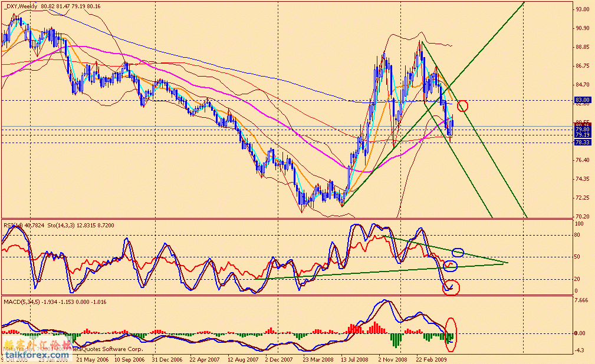Click the 20 level on oscillator axis
Screen dimensions: 595x364
577,279
